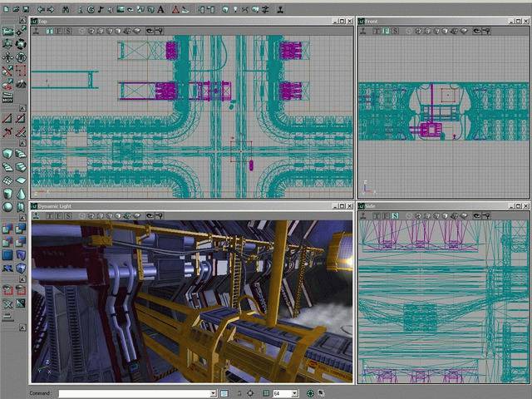532x399 pixels.
Task: Click the log window button beside Command field
Action: point(224,393)
